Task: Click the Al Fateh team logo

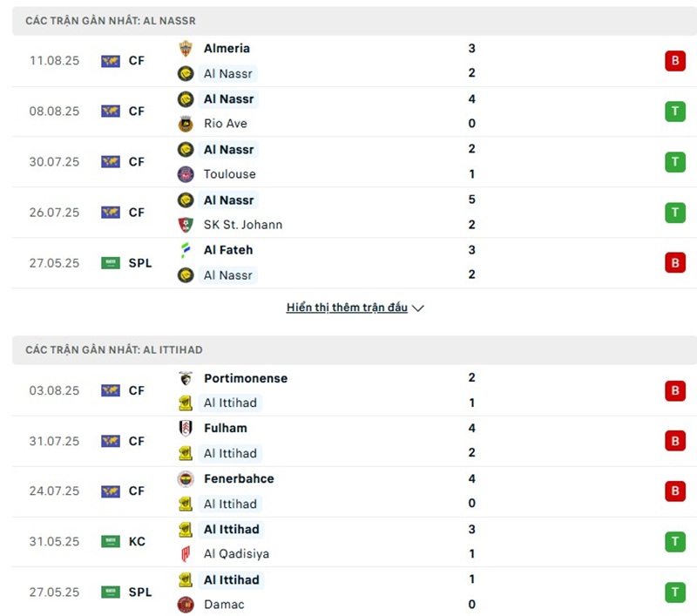Action: click(186, 250)
